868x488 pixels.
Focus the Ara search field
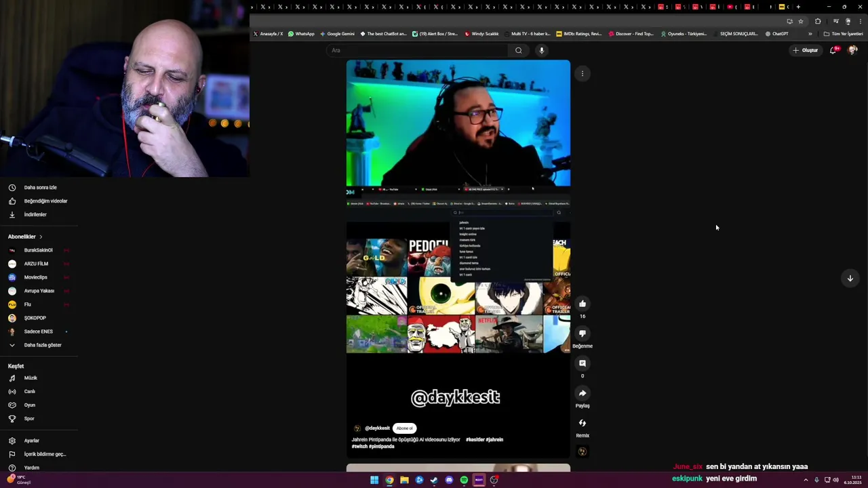coord(417,50)
